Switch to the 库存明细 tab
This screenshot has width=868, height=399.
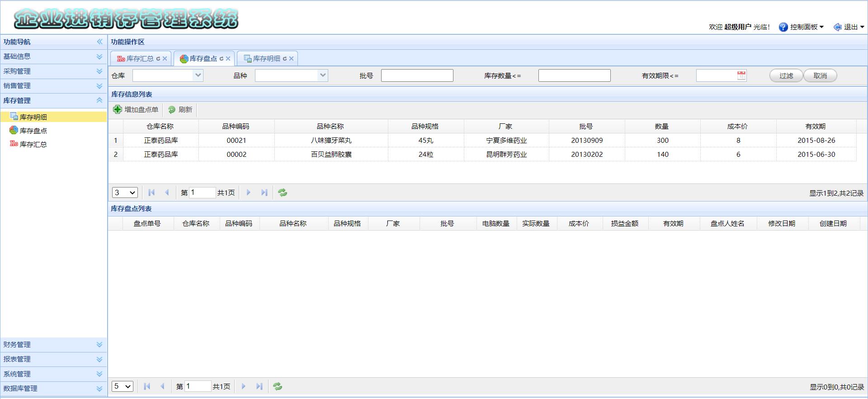click(266, 58)
